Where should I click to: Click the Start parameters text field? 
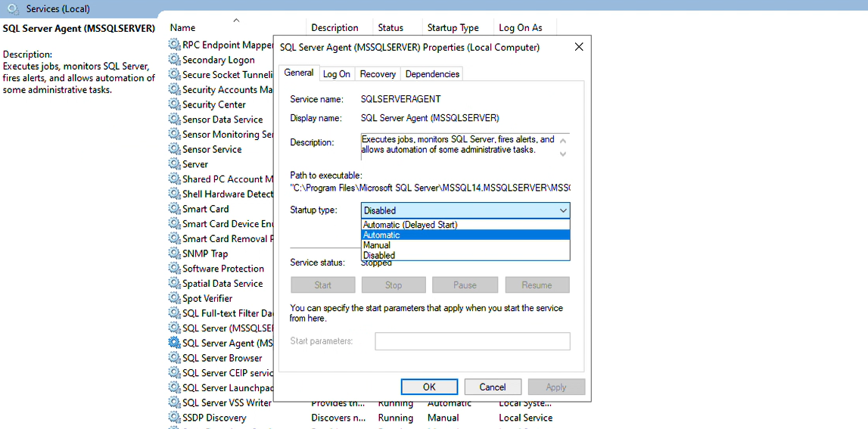472,341
